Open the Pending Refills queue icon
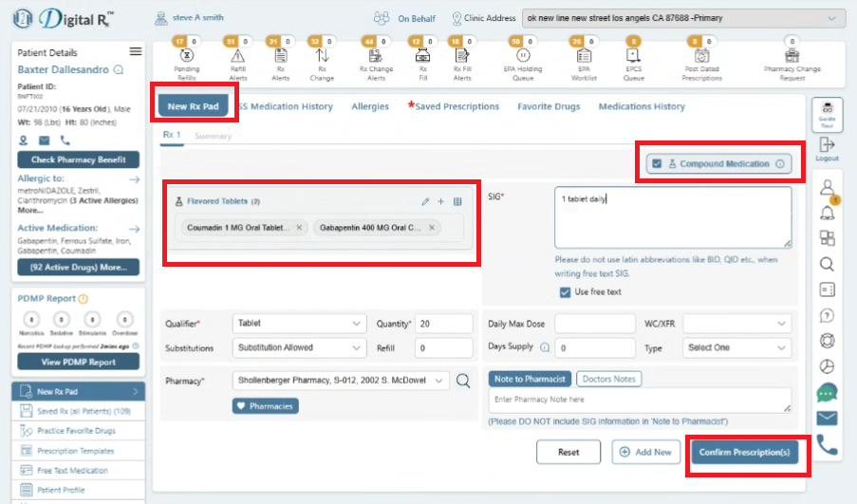 (186, 55)
